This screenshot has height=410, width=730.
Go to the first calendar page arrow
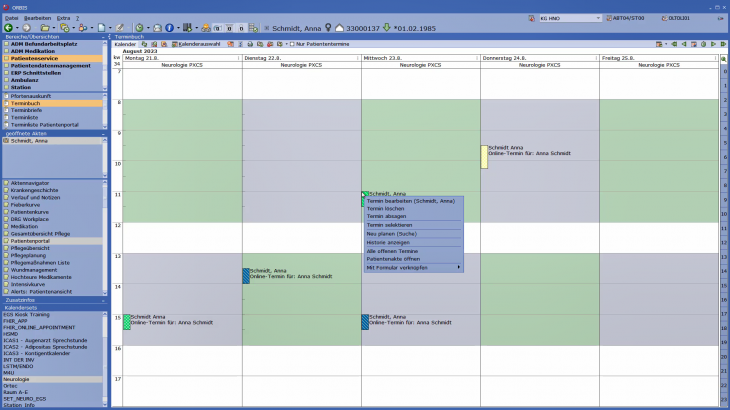pyautogui.click(x=673, y=44)
